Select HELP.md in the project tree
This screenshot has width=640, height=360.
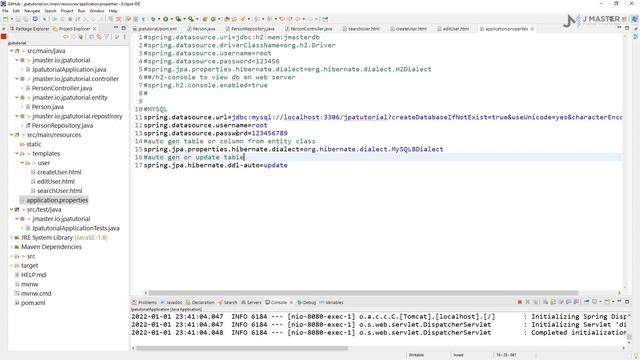[33, 275]
